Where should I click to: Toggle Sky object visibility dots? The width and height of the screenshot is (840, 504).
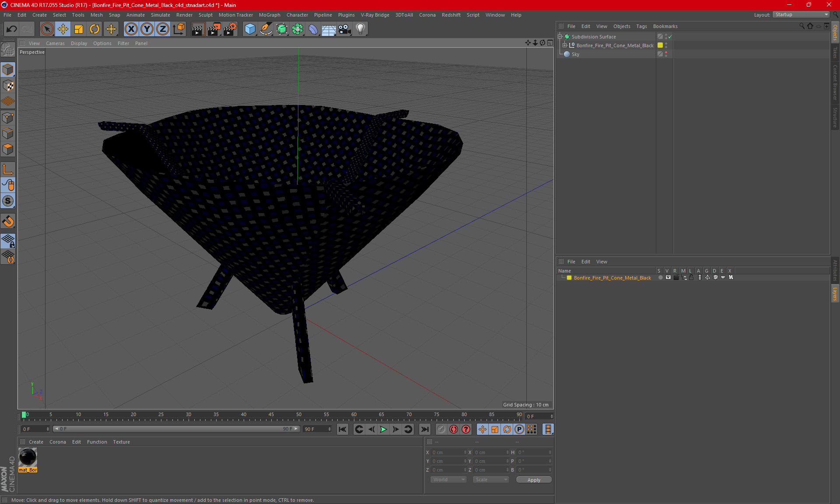click(666, 54)
